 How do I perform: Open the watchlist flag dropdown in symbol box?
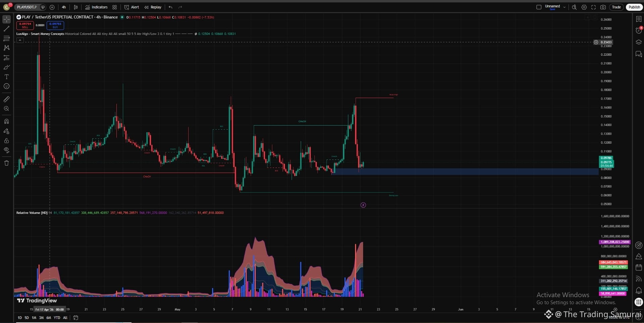tap(43, 7)
